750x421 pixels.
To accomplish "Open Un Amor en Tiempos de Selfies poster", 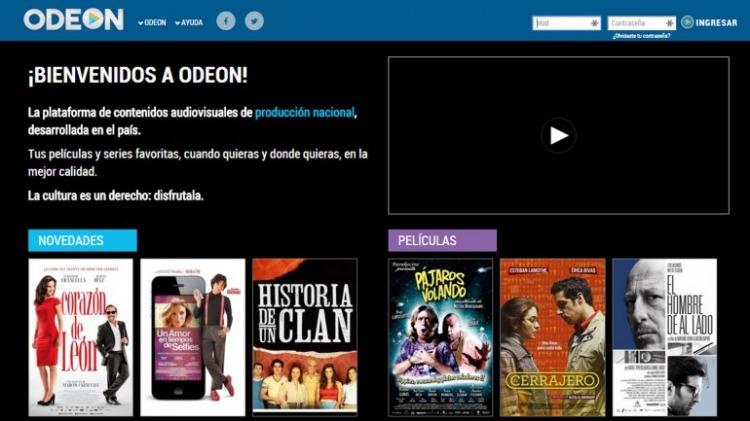I will [x=193, y=337].
